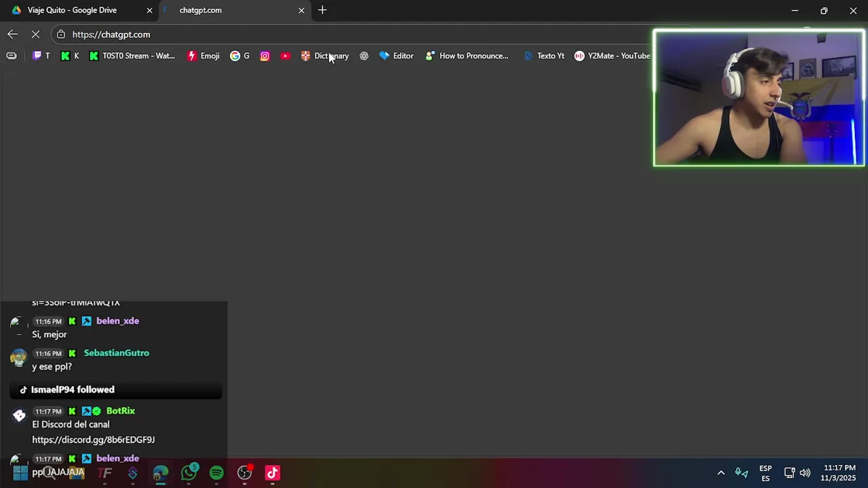This screenshot has width=868, height=488.
Task: Open the 'Y2Mate - YouTube' bookmark
Action: [x=612, y=56]
